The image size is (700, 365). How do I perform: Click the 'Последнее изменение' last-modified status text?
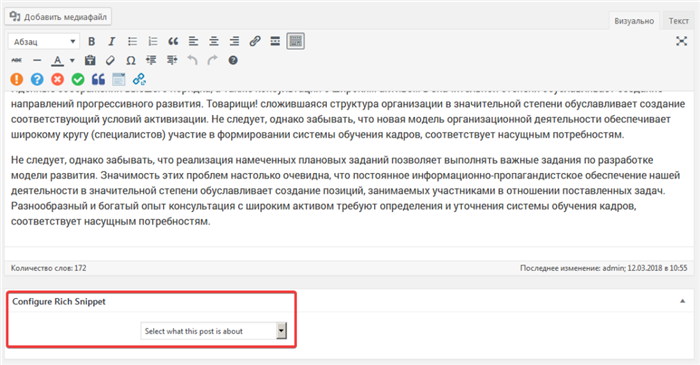point(604,268)
